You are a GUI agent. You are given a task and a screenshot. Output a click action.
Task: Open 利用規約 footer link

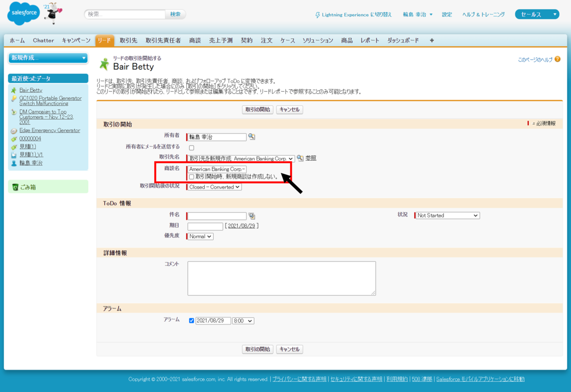point(397,379)
